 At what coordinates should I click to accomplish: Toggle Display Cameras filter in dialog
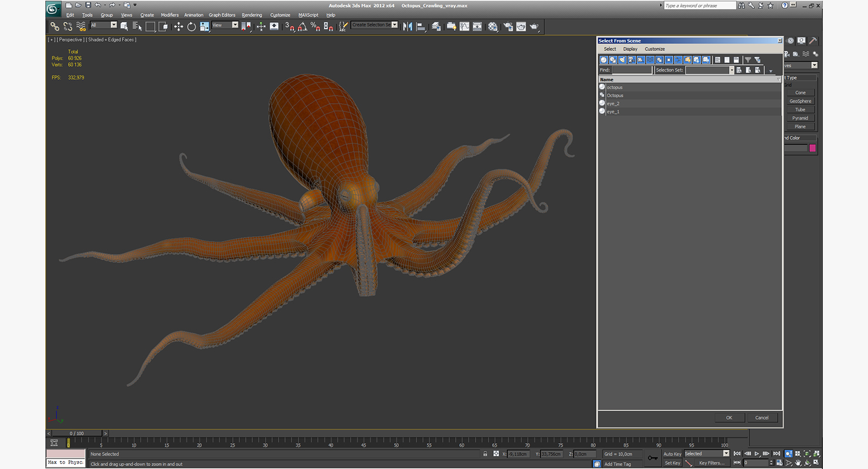pyautogui.click(x=632, y=60)
